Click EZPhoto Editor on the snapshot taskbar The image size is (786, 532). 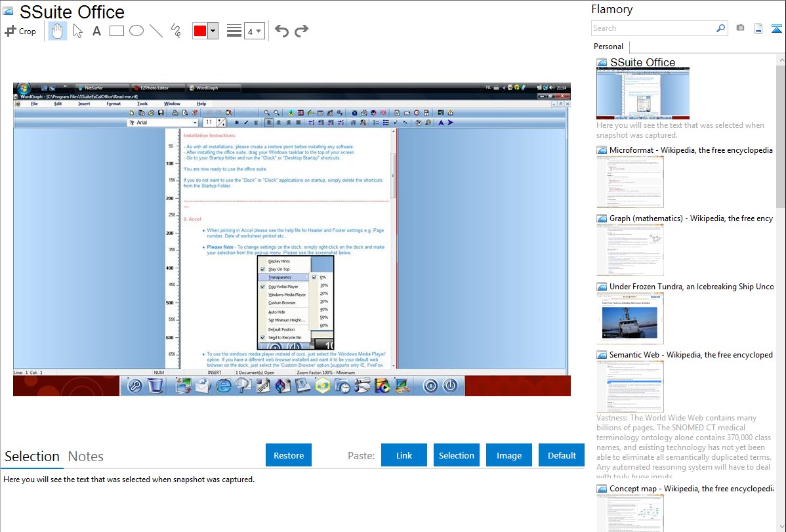tap(157, 88)
